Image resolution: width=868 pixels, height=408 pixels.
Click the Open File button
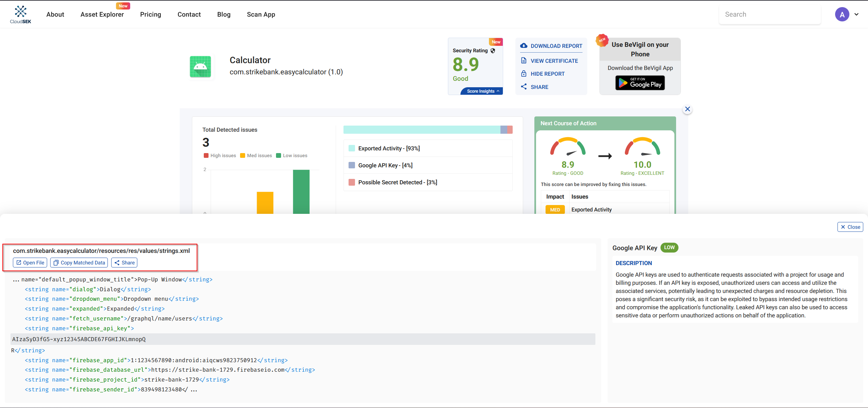coord(30,263)
